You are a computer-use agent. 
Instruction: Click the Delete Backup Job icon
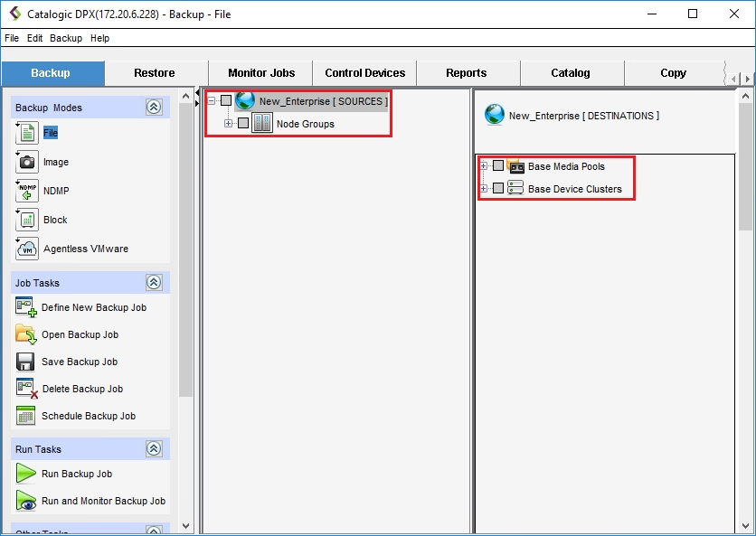(x=26, y=389)
